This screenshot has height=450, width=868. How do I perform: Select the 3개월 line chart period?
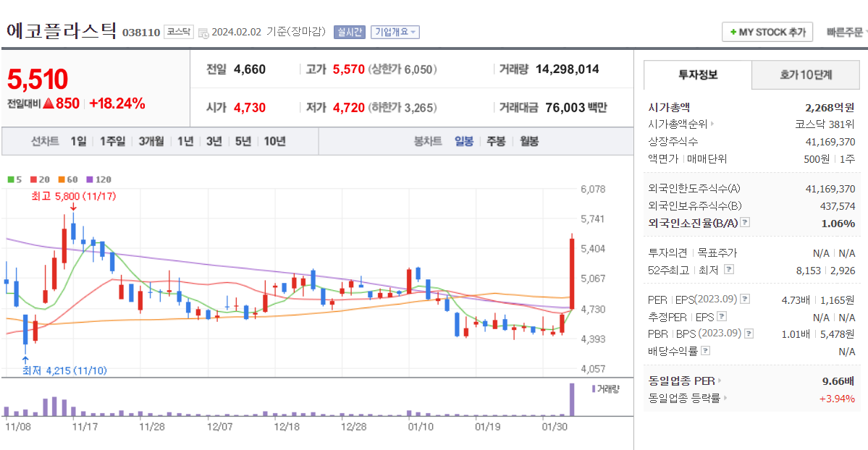click(x=151, y=141)
